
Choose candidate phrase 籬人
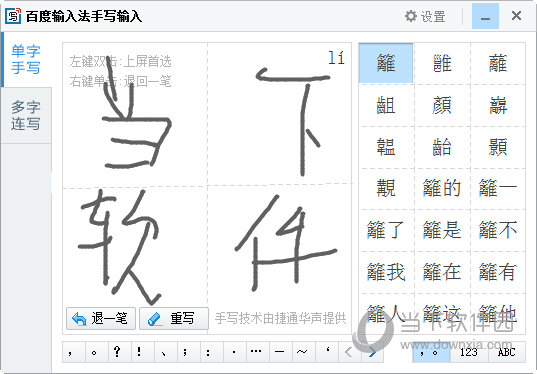point(386,314)
